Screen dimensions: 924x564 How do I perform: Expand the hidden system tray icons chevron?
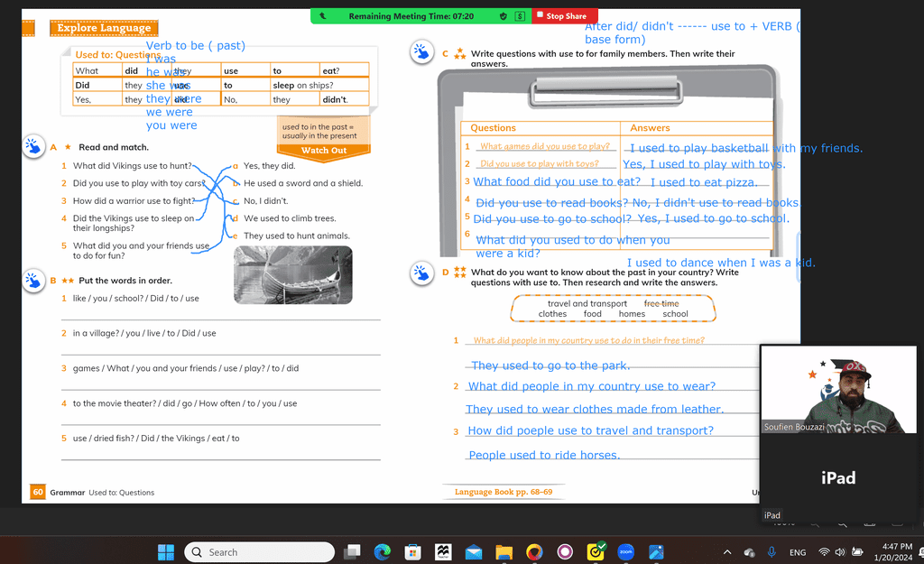727,552
